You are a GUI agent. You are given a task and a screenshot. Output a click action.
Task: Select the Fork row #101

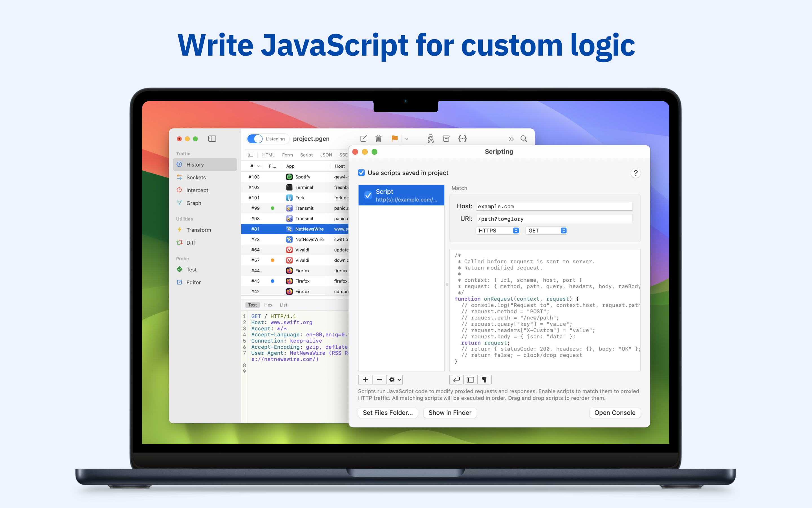(295, 198)
